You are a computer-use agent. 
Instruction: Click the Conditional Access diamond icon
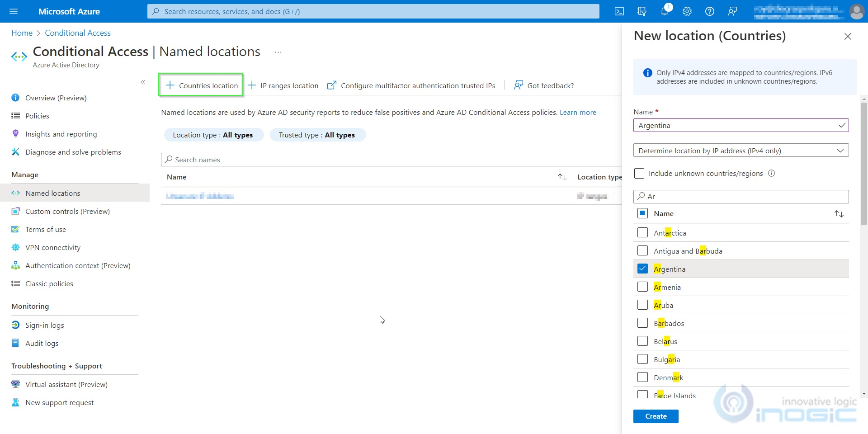click(x=19, y=57)
